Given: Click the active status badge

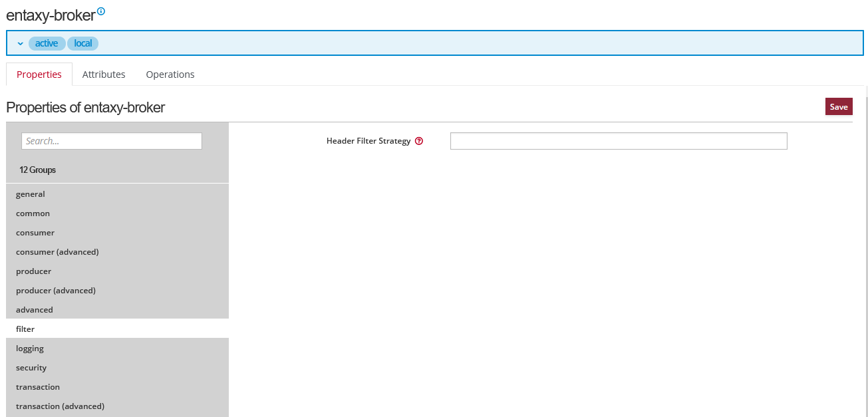Looking at the screenshot, I should (47, 43).
